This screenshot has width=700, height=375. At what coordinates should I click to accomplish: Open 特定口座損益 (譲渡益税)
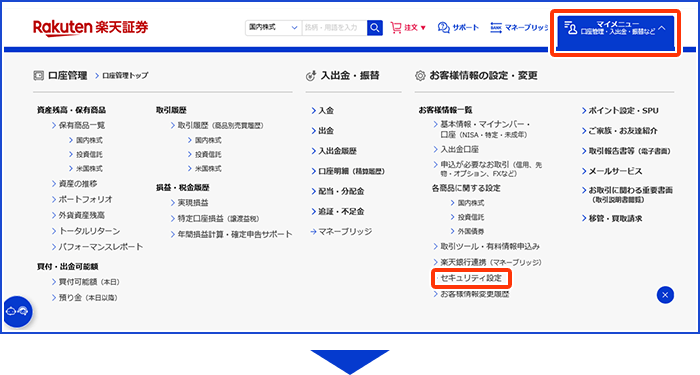[215, 219]
